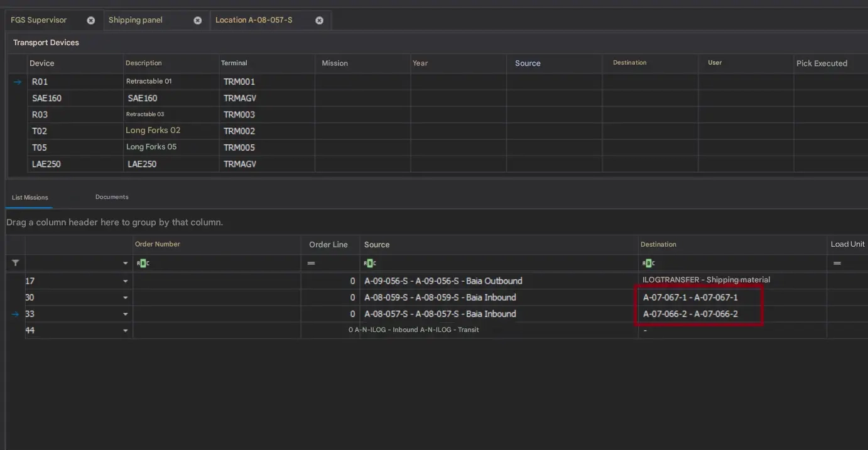Click the ABC filter icon below Destination header

click(649, 263)
